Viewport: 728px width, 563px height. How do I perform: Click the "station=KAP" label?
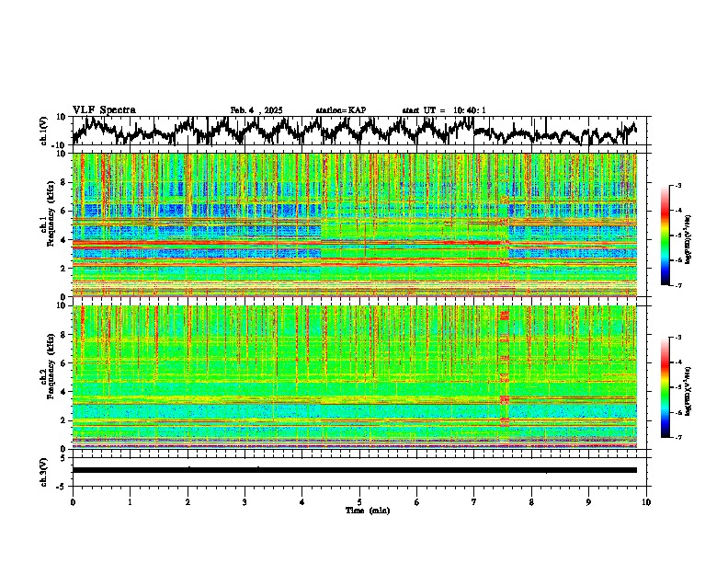pyautogui.click(x=341, y=110)
